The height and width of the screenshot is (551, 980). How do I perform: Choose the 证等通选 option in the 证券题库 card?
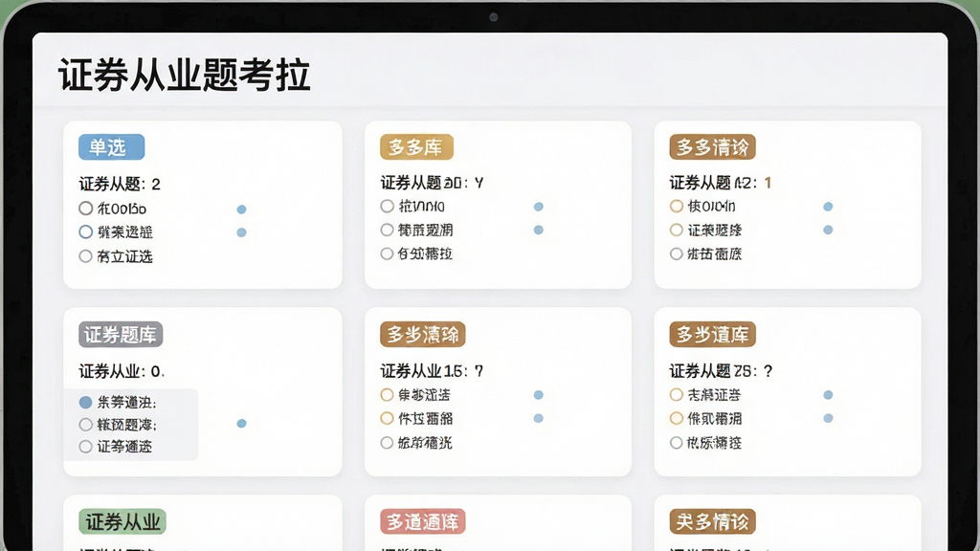85,447
